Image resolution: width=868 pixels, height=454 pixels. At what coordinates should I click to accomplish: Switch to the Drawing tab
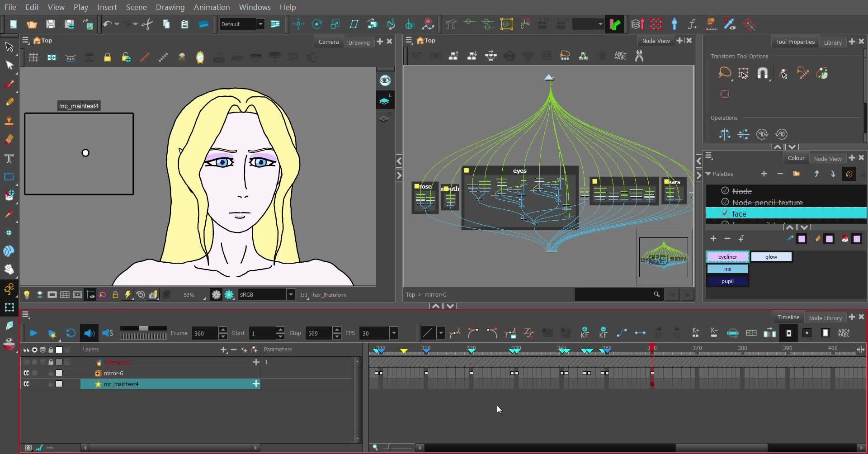(x=359, y=42)
